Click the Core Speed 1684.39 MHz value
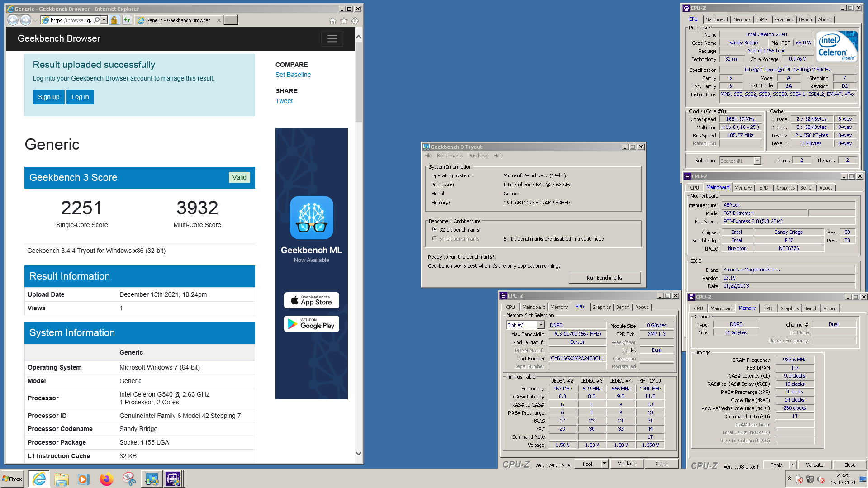This screenshot has width=868, height=488. click(740, 119)
